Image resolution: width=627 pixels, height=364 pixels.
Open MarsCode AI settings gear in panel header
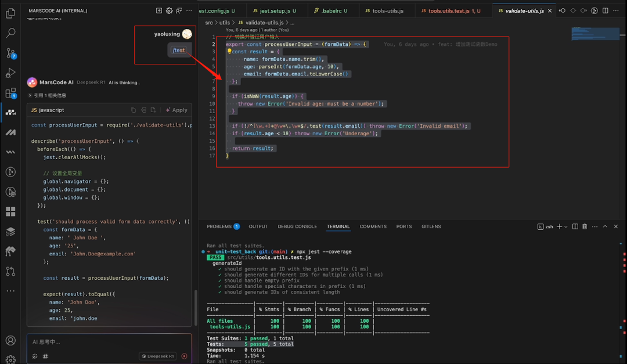coord(169,10)
